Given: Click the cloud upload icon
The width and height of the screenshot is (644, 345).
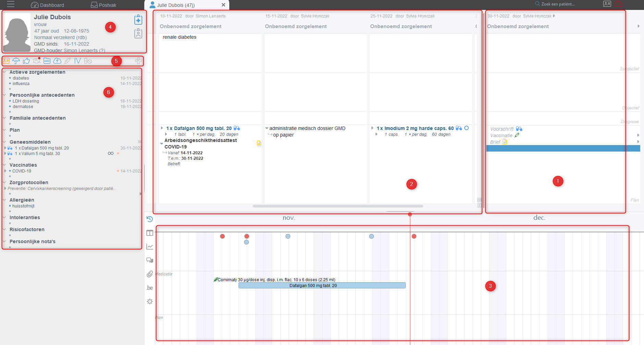Looking at the screenshot, I should tap(57, 61).
